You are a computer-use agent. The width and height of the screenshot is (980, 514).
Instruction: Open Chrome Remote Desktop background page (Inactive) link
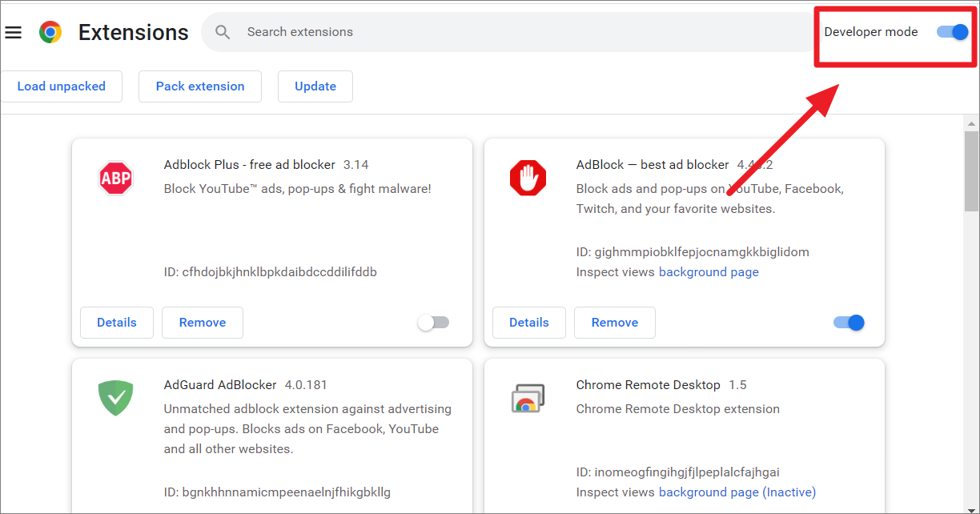click(x=737, y=492)
